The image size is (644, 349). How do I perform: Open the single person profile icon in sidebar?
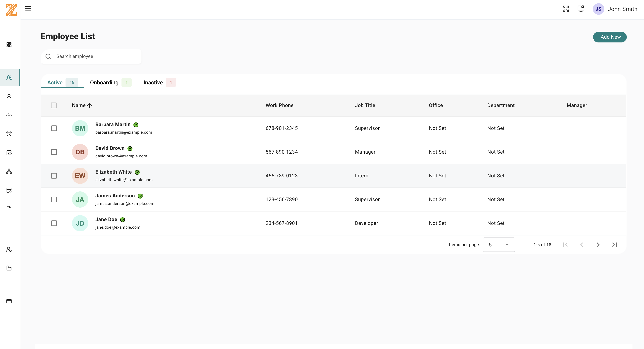pyautogui.click(x=9, y=96)
